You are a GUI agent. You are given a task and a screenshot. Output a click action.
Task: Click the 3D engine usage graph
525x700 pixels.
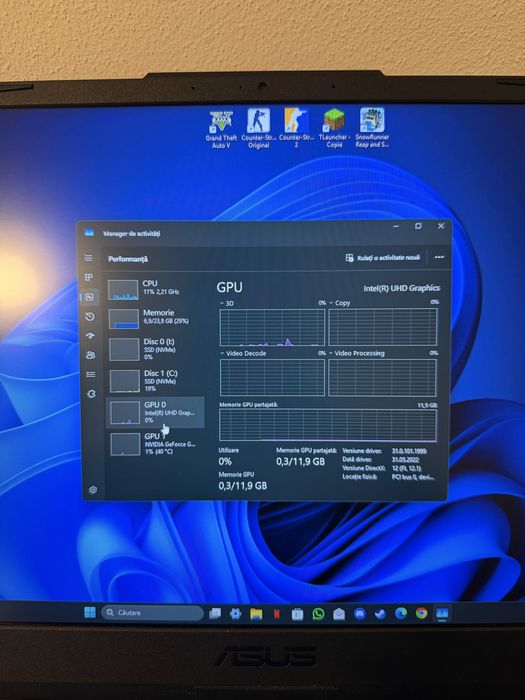pos(272,327)
